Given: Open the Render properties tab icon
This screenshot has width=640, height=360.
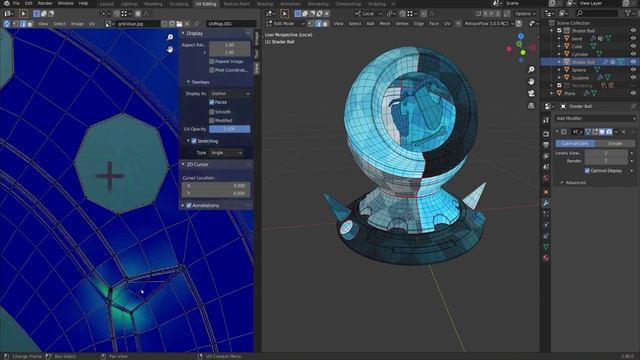Looking at the screenshot, I should [x=546, y=134].
